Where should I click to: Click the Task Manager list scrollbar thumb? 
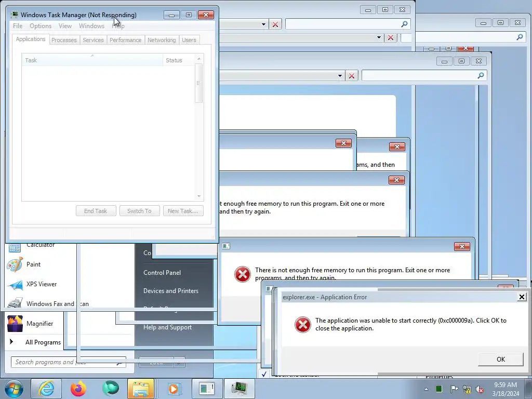point(199,83)
